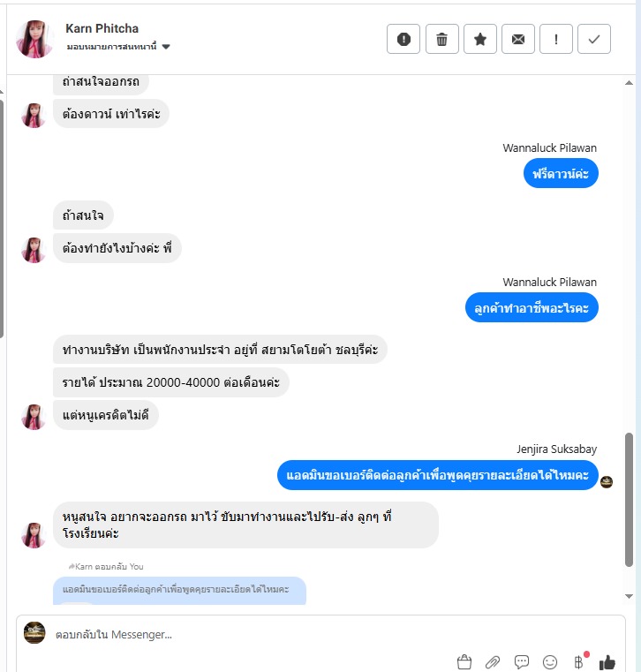The height and width of the screenshot is (672, 641).
Task: Open the shopping bag products icon
Action: [464, 661]
